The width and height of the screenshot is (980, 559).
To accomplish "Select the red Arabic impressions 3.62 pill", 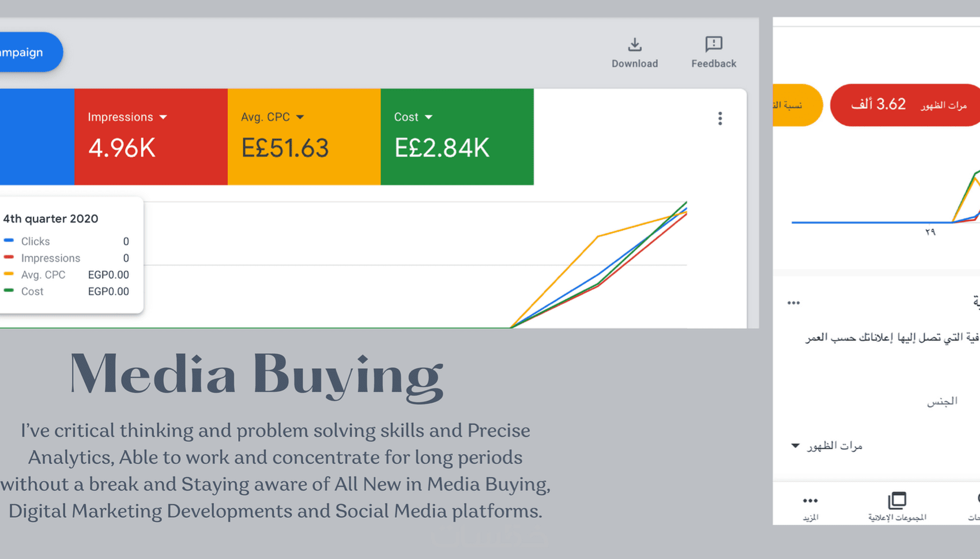I will pyautogui.click(x=905, y=105).
